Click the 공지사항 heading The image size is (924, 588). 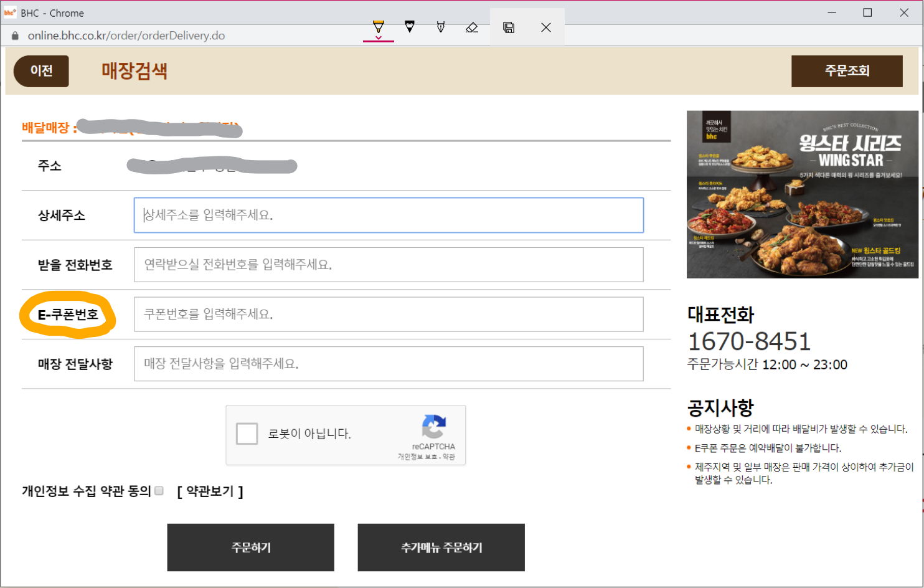(720, 408)
